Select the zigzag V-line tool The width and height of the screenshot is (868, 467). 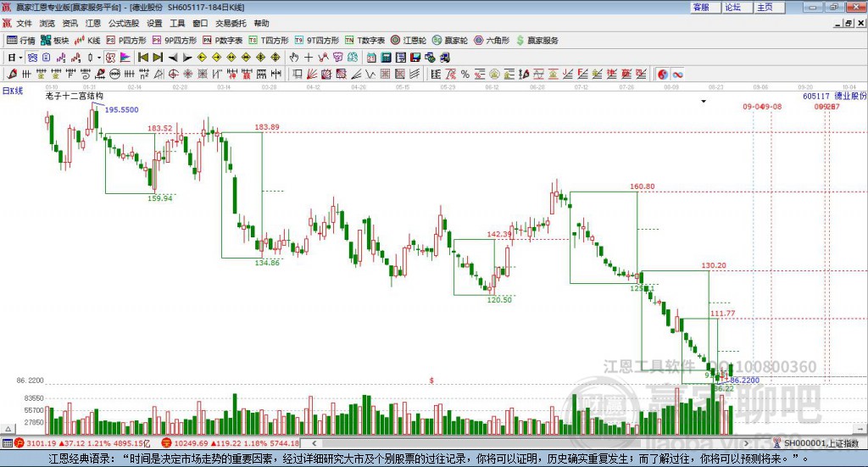click(370, 74)
